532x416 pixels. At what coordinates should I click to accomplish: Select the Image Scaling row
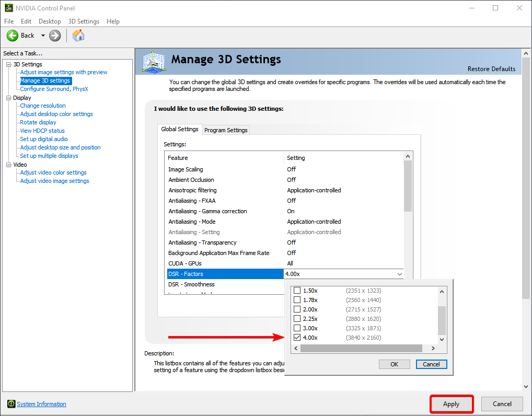click(x=285, y=169)
